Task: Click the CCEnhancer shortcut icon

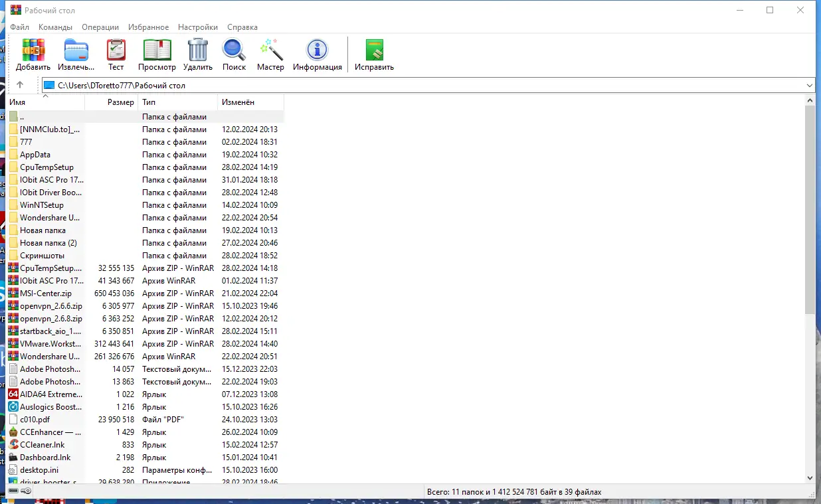Action: pos(13,432)
